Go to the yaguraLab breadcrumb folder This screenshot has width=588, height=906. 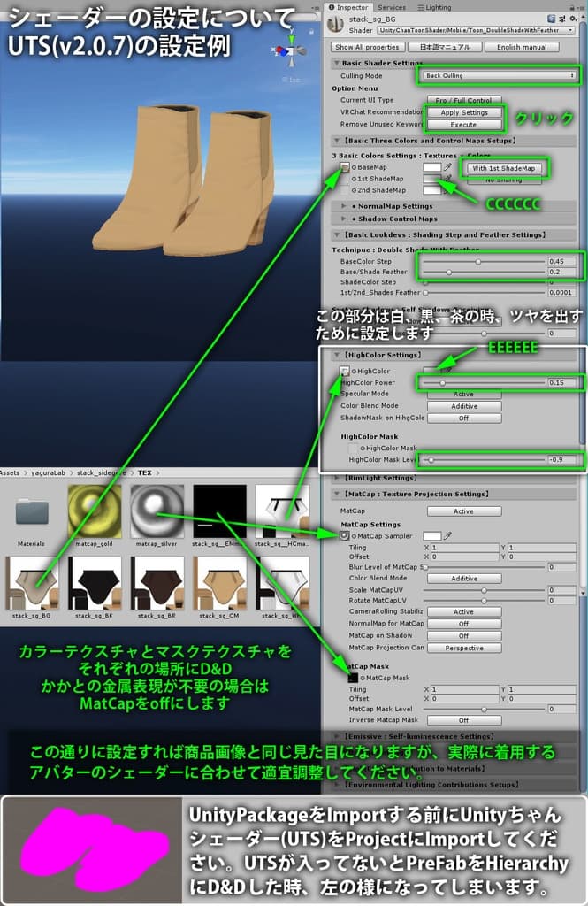(48, 472)
